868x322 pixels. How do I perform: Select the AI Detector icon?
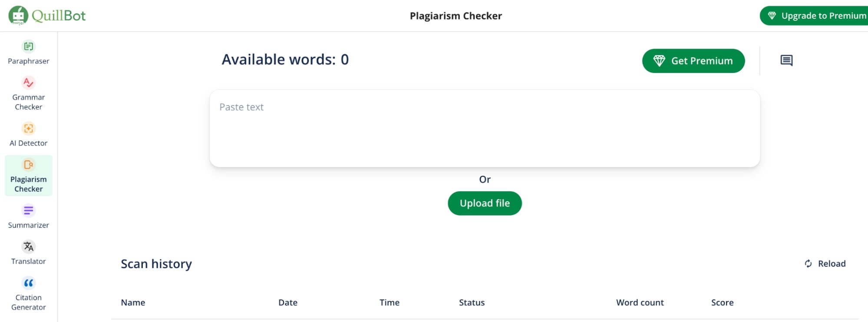point(29,129)
